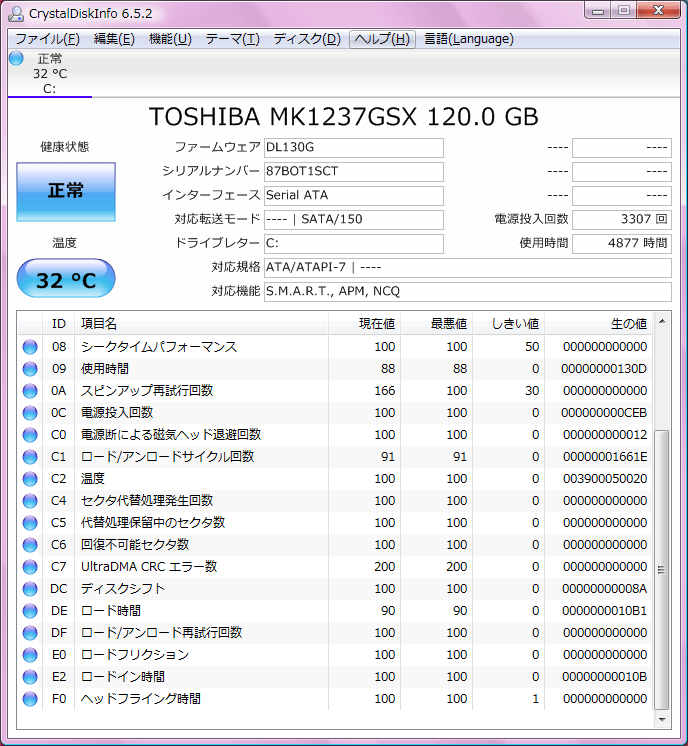Click the インターフェース field Serial ATA
This screenshot has width=688, height=746.
click(x=354, y=196)
